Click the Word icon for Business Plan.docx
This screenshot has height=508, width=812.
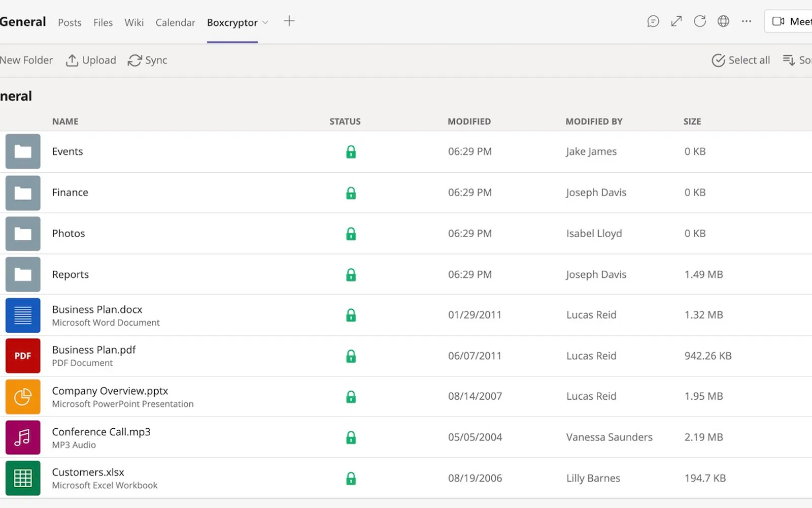(x=23, y=315)
